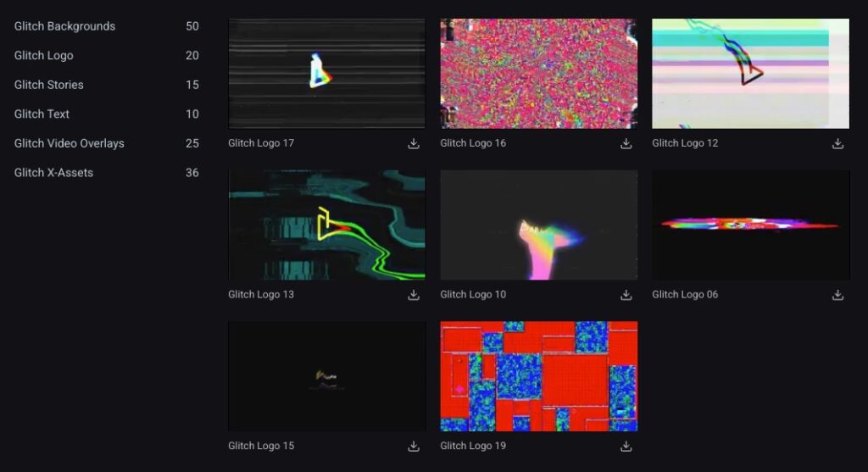Select the Glitch Logo category

tap(44, 56)
